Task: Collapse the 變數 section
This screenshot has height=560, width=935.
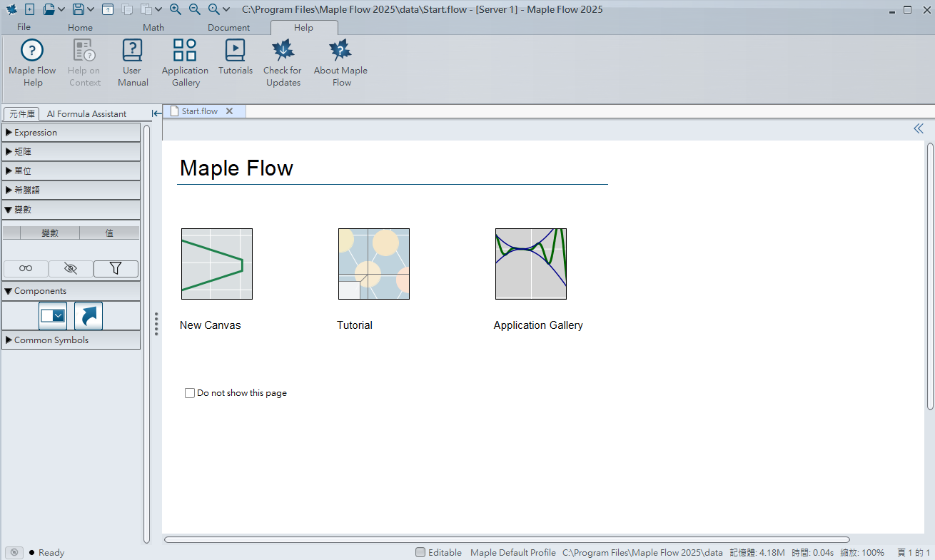Action: (71, 210)
